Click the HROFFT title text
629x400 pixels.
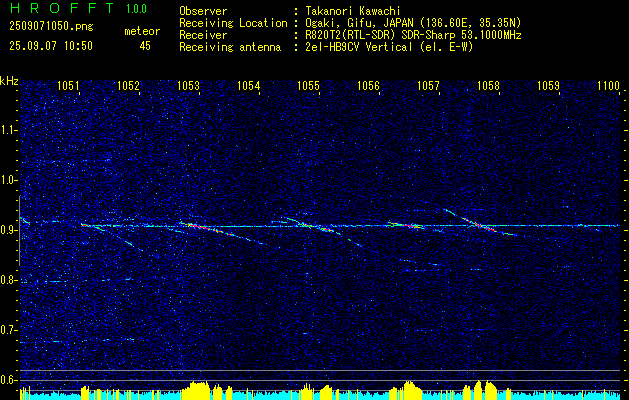coord(62,8)
